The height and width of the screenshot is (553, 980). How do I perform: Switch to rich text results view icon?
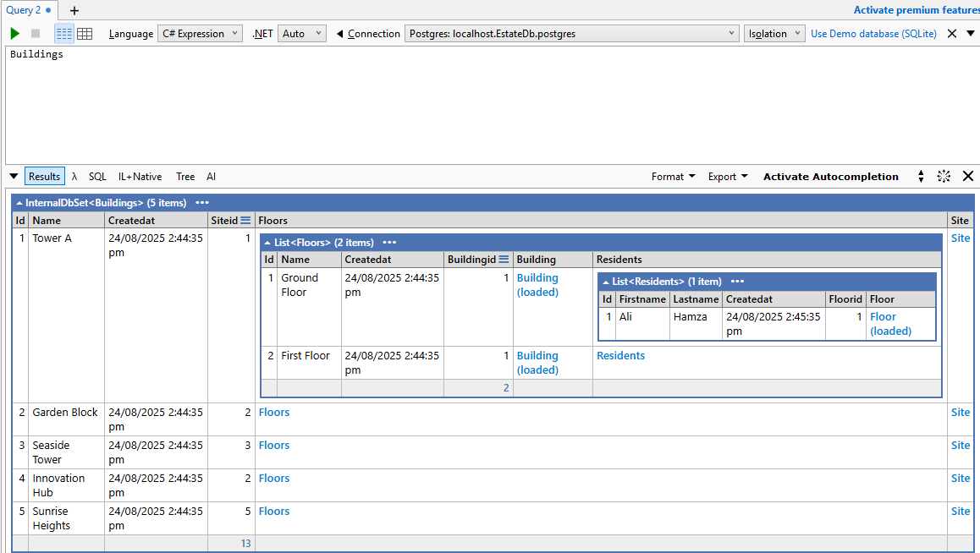[63, 34]
